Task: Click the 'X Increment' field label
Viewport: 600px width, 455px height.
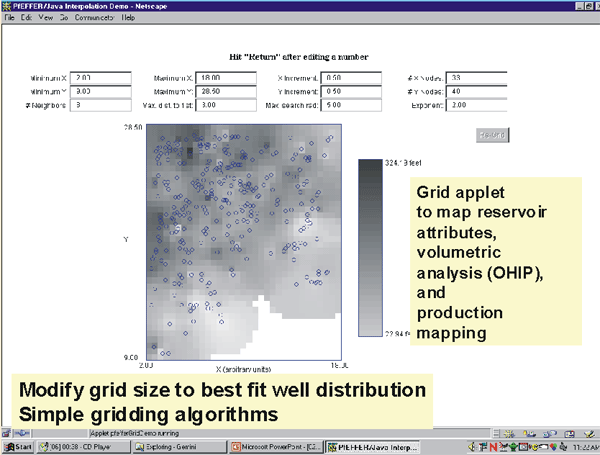Action: click(298, 78)
